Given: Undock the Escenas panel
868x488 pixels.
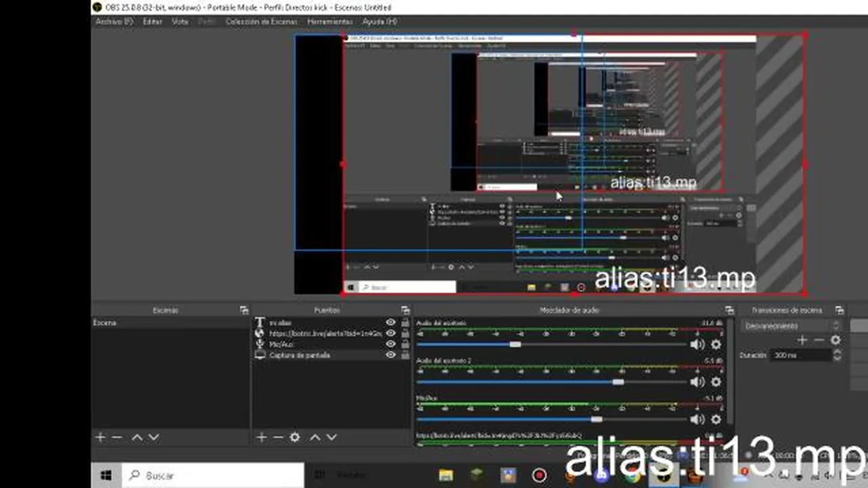Looking at the screenshot, I should click(244, 310).
